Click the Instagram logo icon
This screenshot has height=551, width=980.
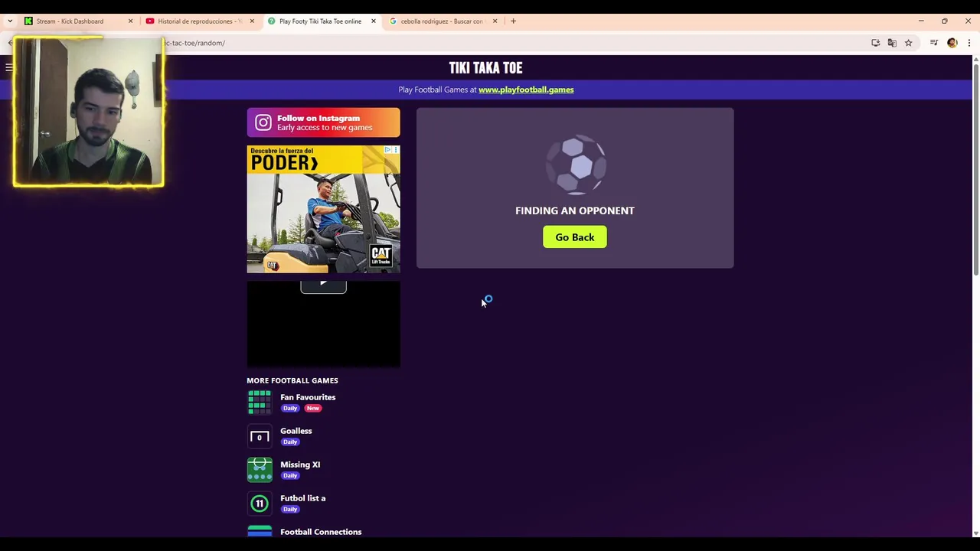pos(263,122)
